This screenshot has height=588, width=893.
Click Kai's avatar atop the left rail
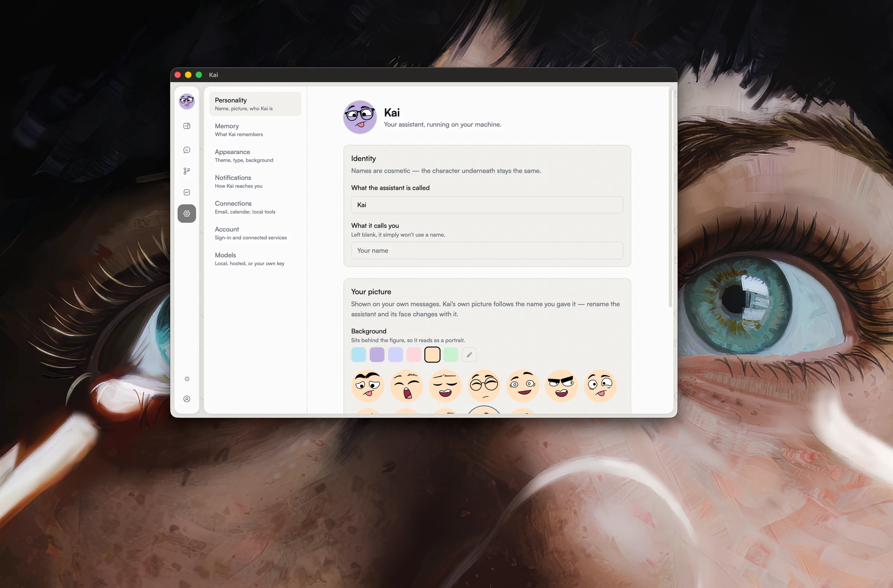(x=186, y=101)
